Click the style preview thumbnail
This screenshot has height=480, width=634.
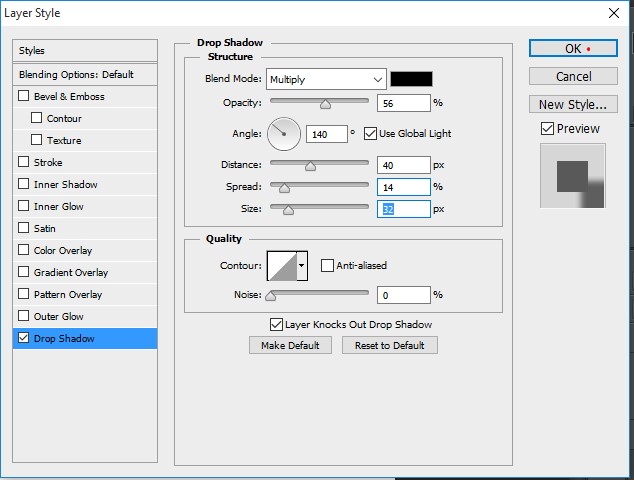click(573, 176)
